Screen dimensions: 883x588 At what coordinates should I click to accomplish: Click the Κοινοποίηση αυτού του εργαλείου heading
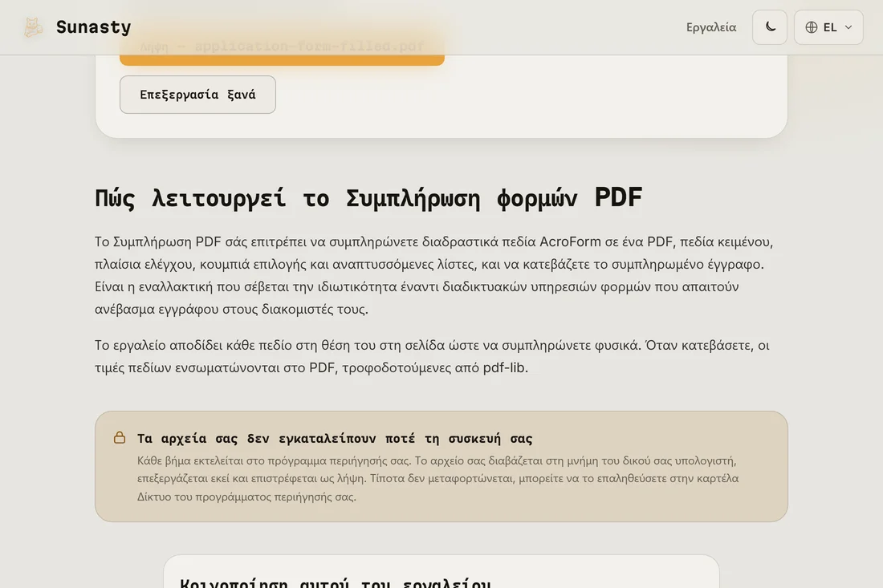pos(335,582)
